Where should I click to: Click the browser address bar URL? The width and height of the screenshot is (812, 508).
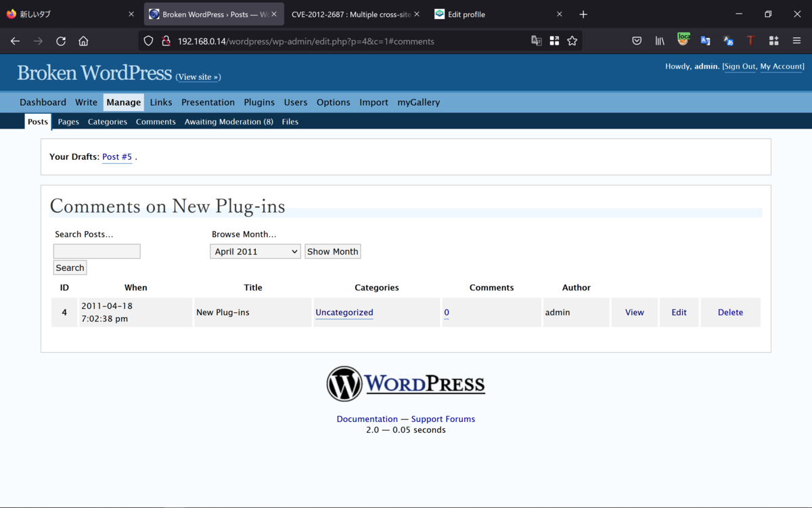306,41
